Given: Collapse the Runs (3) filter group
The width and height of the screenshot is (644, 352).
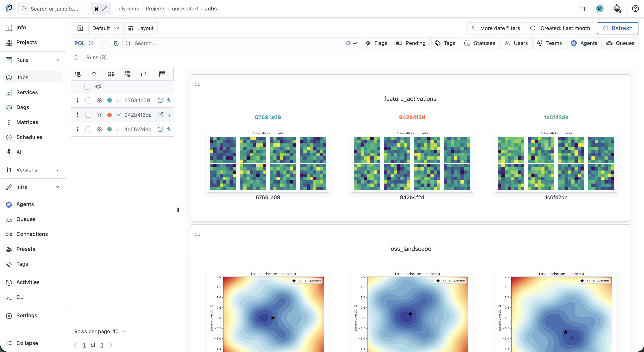Looking at the screenshot, I should click(76, 58).
